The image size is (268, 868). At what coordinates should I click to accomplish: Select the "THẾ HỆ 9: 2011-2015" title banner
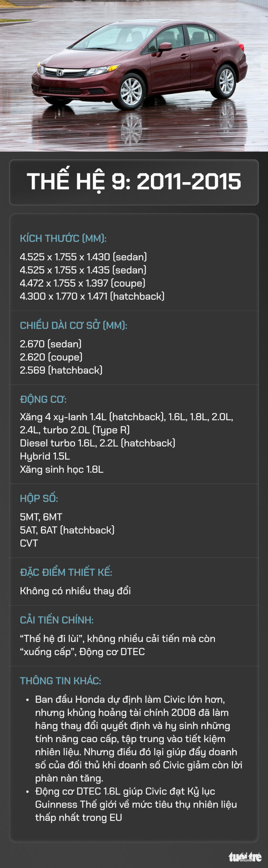(x=134, y=182)
